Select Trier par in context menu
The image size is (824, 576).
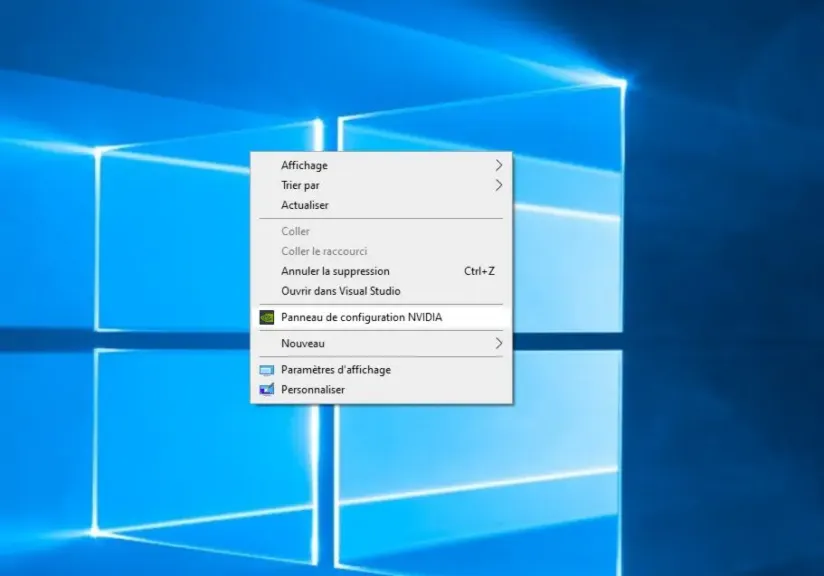pos(381,186)
